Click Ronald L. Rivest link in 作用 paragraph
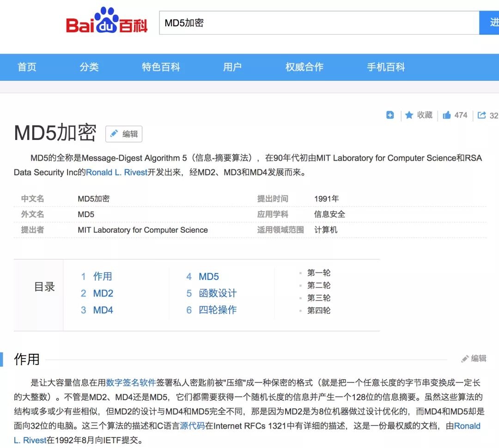 click(x=467, y=426)
